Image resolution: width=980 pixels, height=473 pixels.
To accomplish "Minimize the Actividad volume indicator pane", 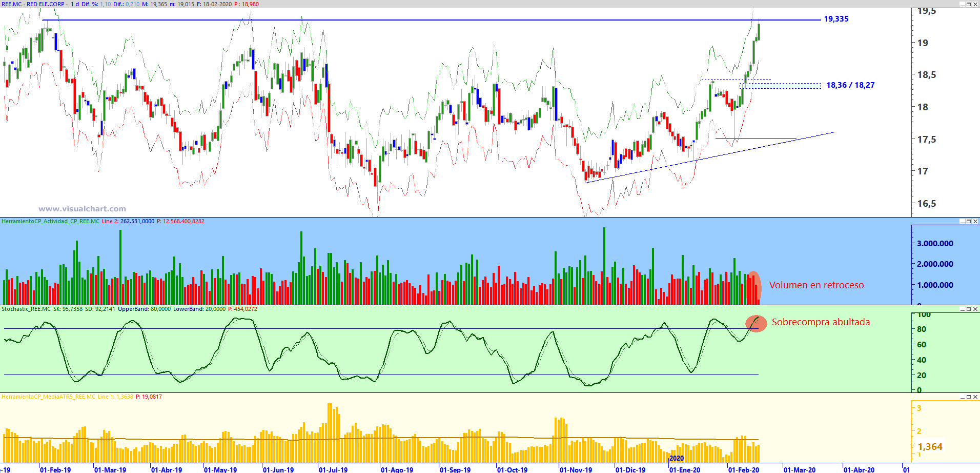I will pos(962,221).
